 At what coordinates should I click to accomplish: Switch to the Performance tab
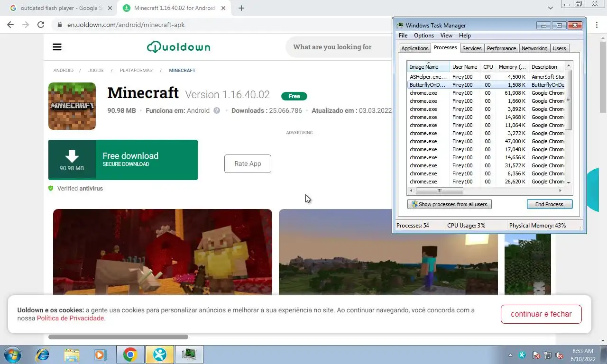pyautogui.click(x=501, y=48)
